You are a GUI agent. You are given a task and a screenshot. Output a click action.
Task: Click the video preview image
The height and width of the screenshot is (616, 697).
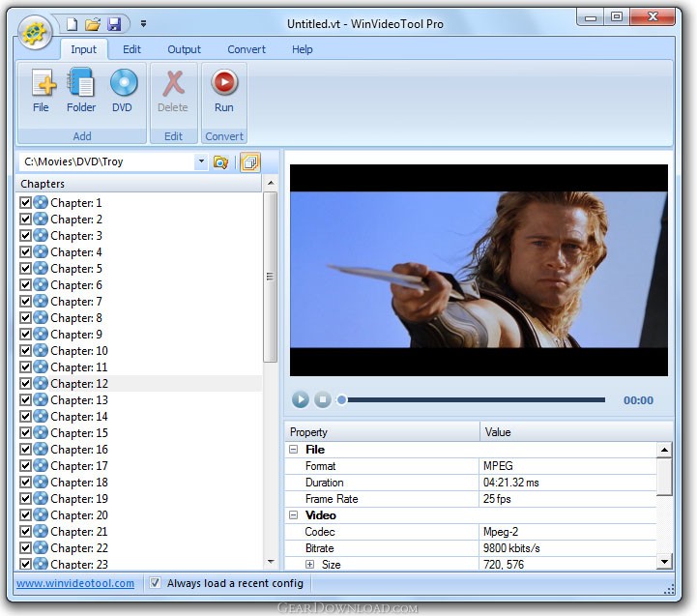pyautogui.click(x=479, y=270)
